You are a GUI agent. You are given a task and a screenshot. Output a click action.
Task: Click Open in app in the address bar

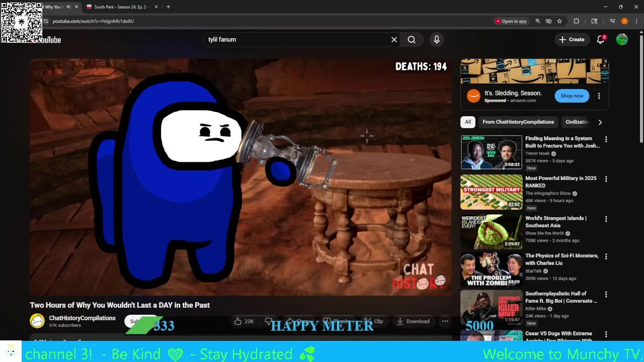coord(511,21)
